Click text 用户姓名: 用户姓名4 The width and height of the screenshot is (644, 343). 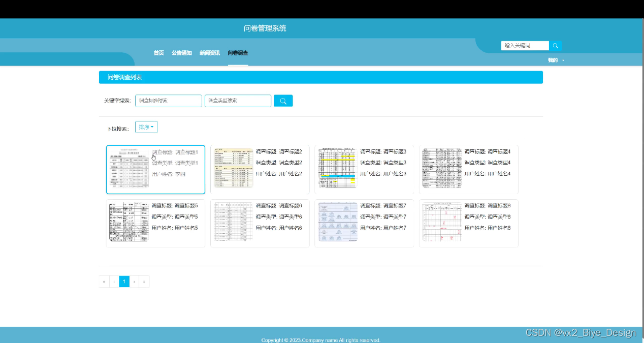[488, 174]
